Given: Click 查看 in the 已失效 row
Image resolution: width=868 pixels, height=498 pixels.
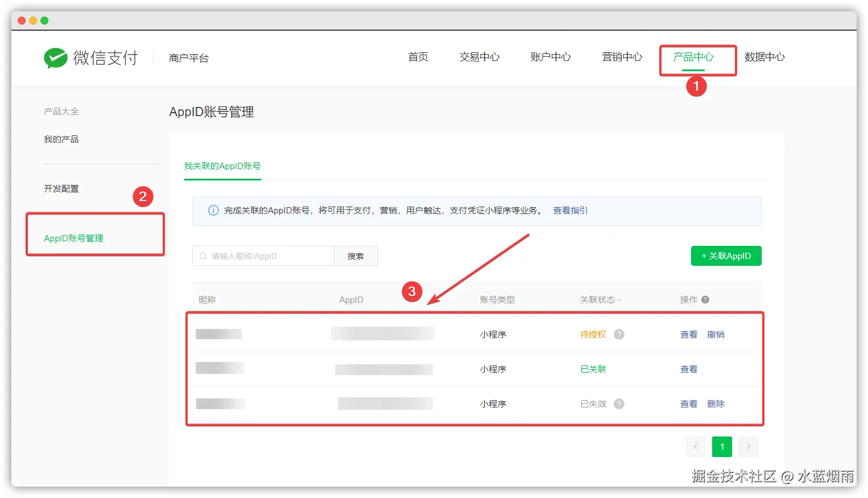Looking at the screenshot, I should point(689,404).
